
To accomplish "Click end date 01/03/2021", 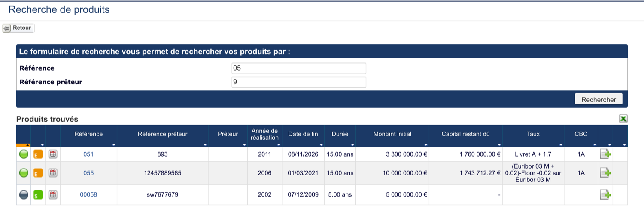I will click(303, 173).
